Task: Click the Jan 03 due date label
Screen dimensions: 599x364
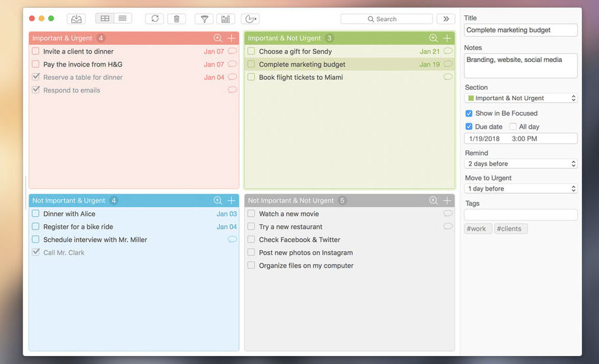Action: [x=226, y=214]
